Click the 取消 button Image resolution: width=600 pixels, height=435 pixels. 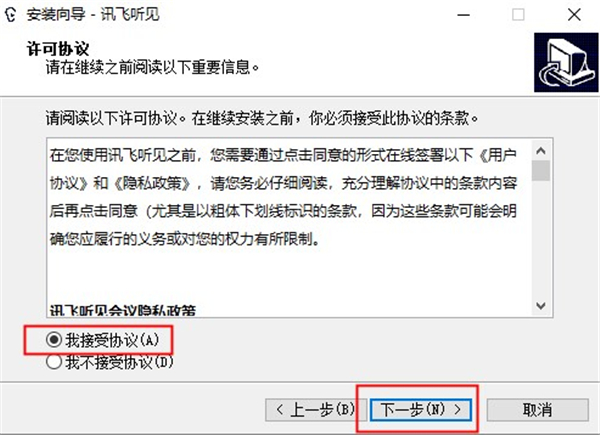(537, 410)
